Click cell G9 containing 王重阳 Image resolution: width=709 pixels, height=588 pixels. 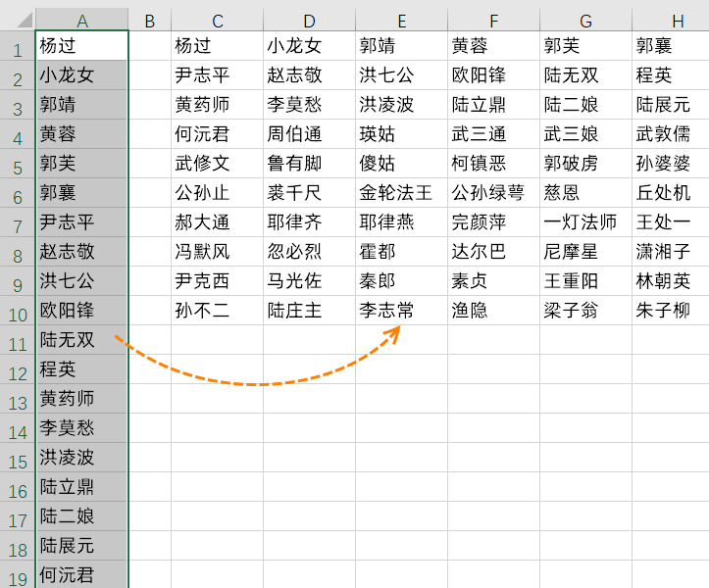586,280
